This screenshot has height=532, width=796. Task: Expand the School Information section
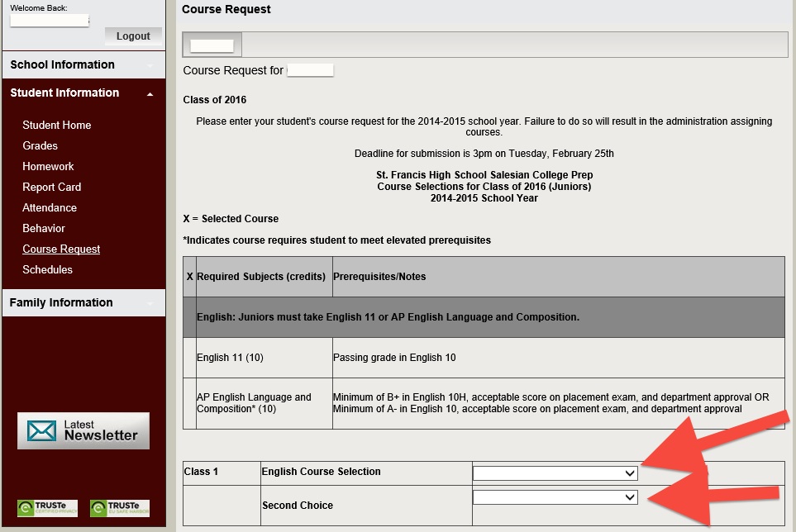click(x=83, y=64)
